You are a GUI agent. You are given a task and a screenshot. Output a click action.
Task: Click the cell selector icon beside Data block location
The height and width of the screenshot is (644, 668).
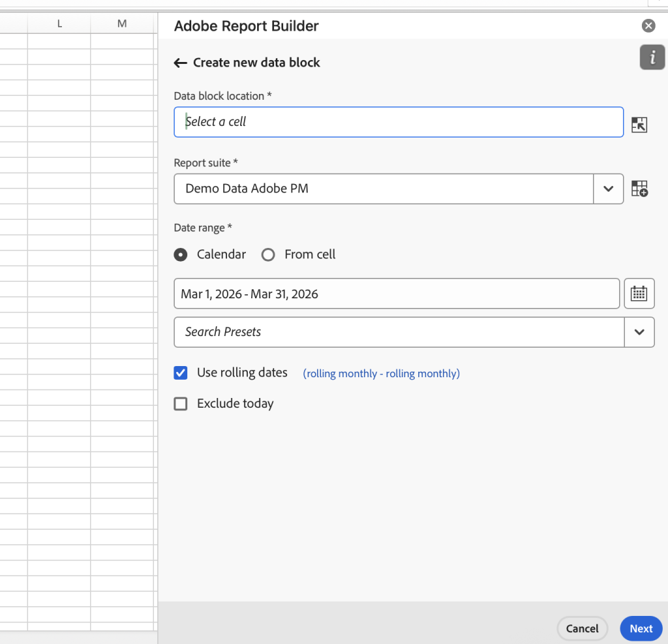(x=639, y=124)
